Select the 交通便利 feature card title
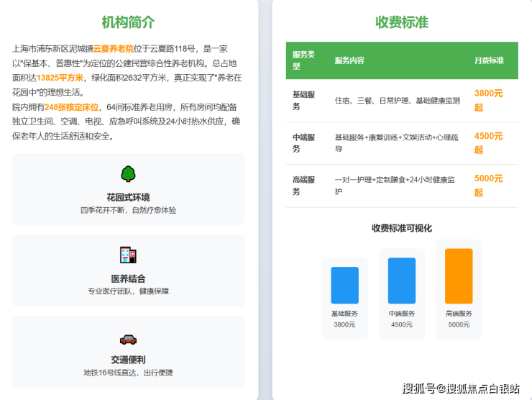 [128, 360]
